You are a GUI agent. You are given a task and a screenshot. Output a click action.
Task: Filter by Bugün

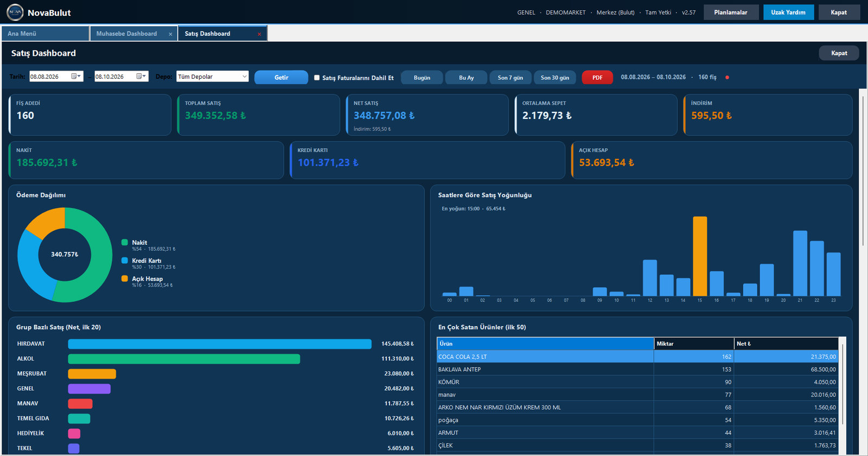click(422, 78)
